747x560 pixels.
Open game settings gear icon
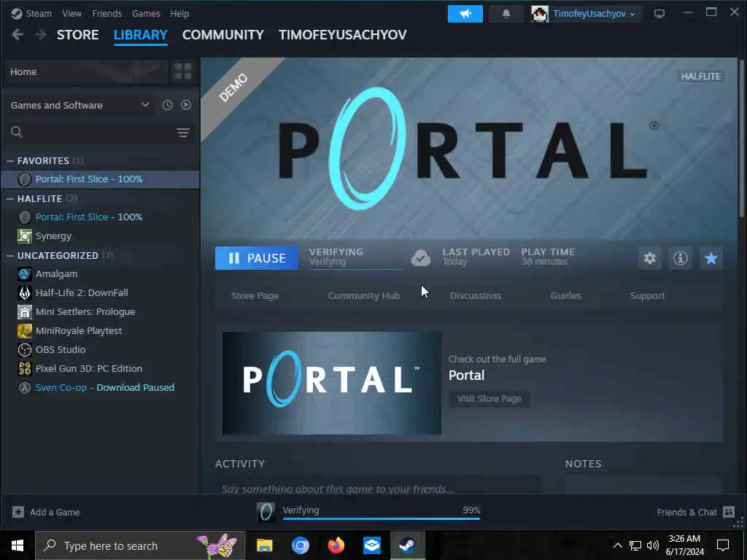click(650, 258)
